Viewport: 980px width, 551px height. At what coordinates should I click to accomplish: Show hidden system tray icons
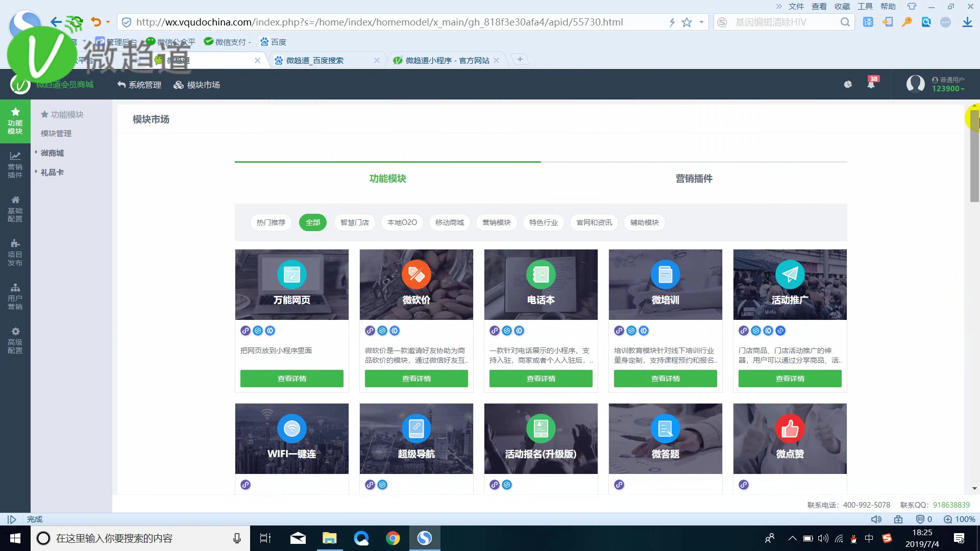pos(792,538)
